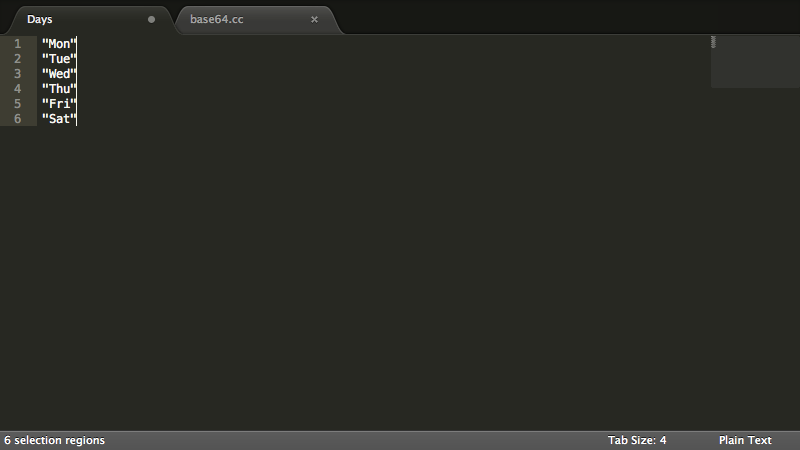Place cursor in the "Wed" text
Image resolution: width=800 pixels, height=450 pixels.
tap(59, 74)
